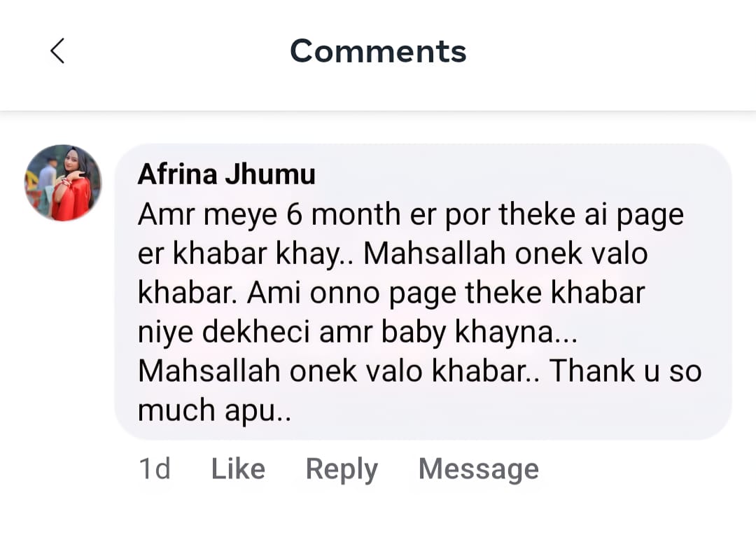The image size is (756, 540).
Task: Tap the Comments header title
Action: click(x=378, y=51)
